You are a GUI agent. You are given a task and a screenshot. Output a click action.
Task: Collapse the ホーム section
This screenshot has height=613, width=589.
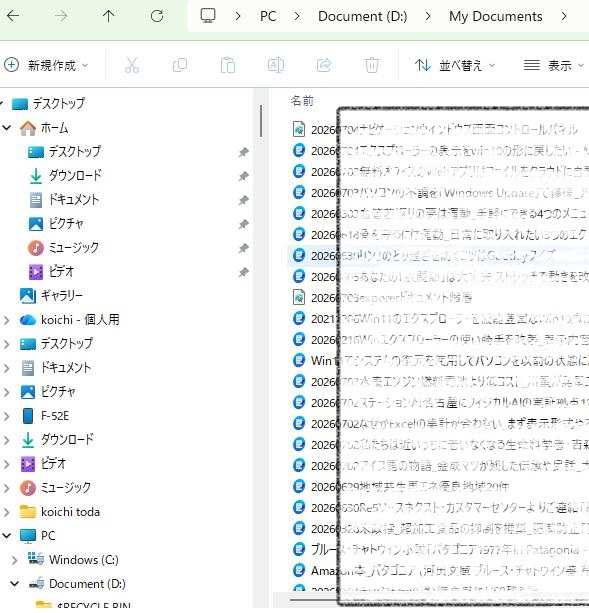[7, 128]
